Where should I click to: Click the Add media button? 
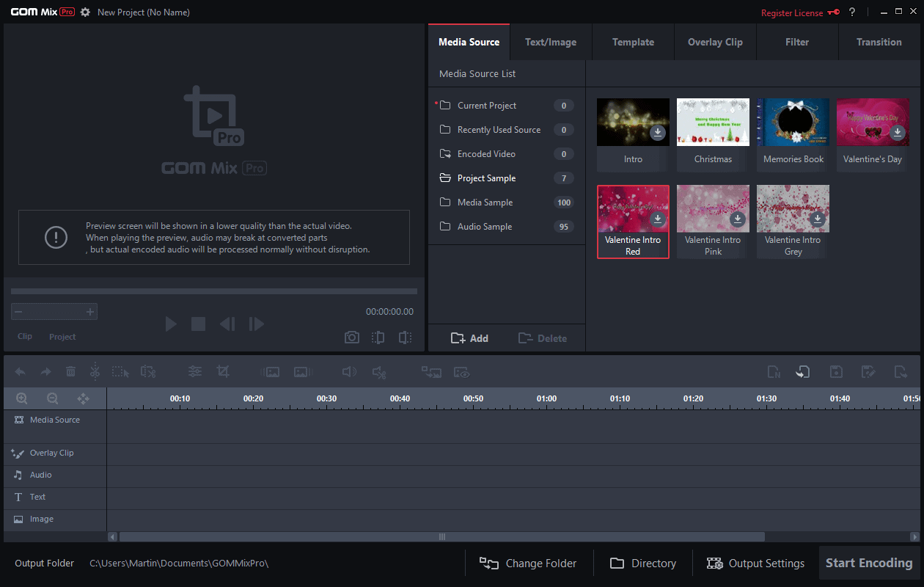coord(469,338)
